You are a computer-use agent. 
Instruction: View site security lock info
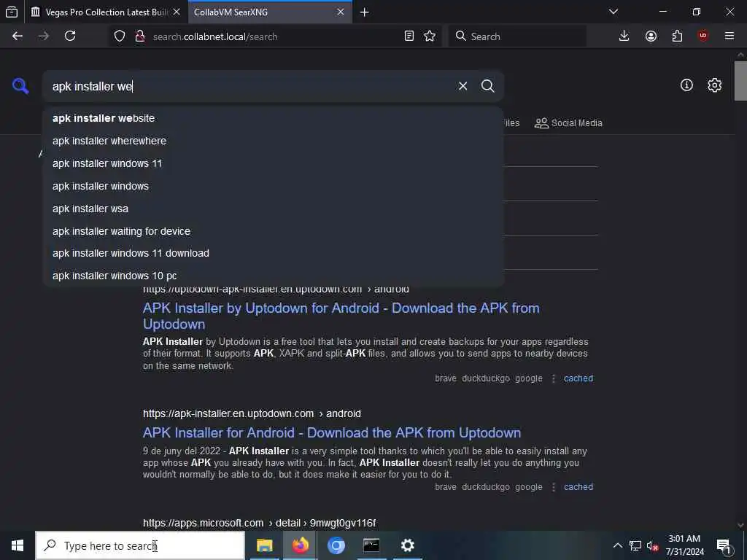(x=140, y=36)
